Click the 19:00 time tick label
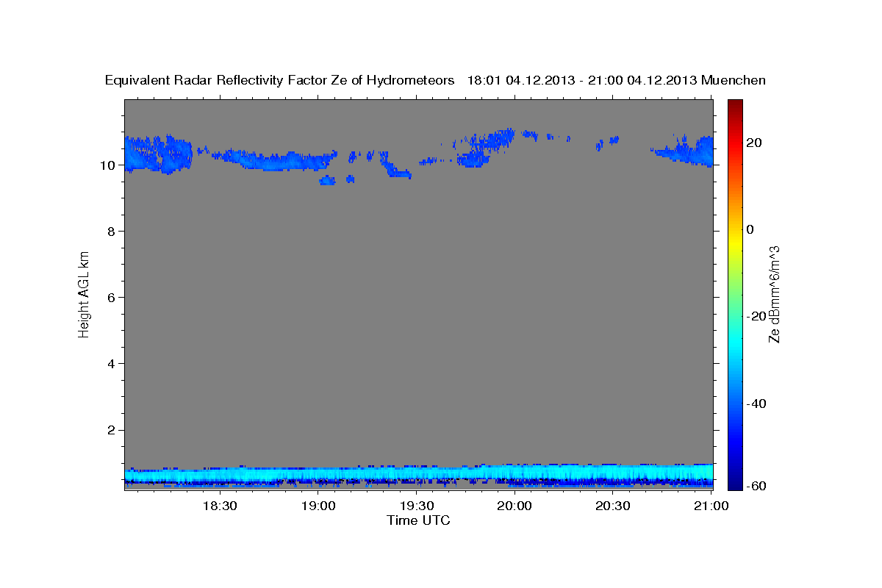The image size is (882, 588). 318,506
